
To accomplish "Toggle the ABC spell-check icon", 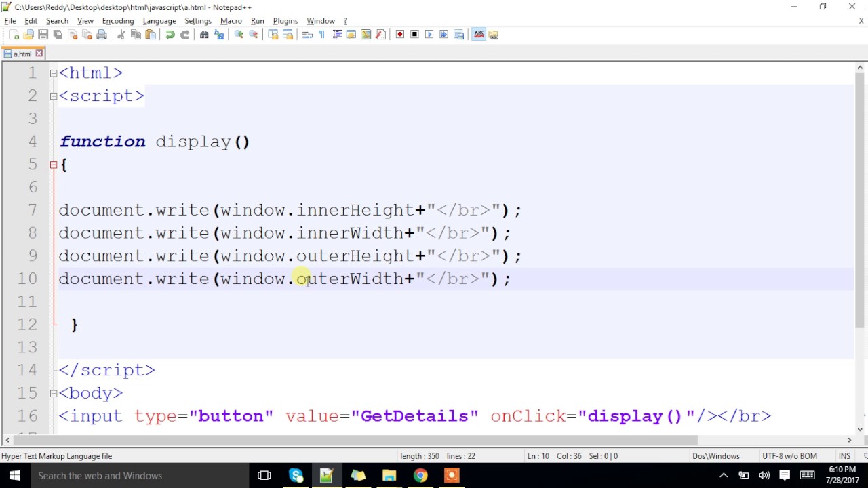I will point(479,35).
